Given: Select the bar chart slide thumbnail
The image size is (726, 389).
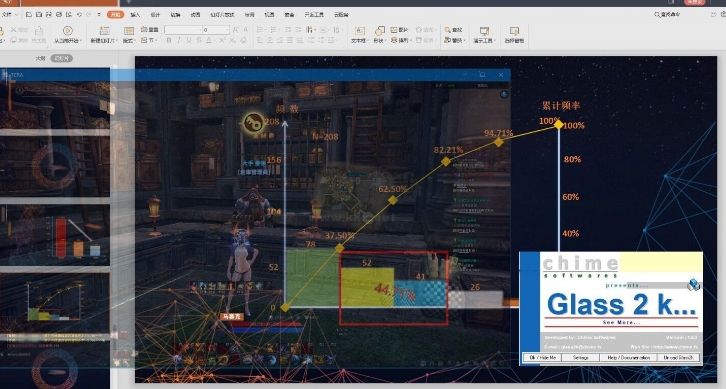Looking at the screenshot, I should pos(55,234).
